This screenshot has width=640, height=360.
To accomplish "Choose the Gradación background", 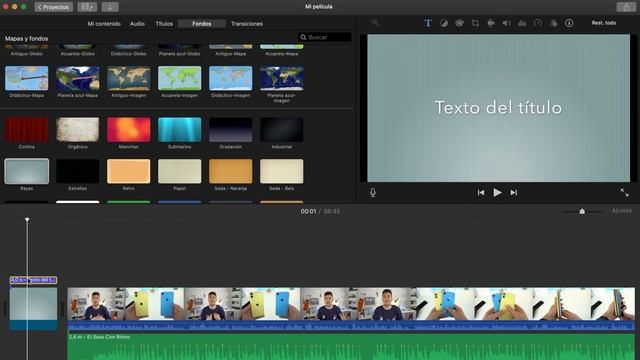I will click(231, 129).
